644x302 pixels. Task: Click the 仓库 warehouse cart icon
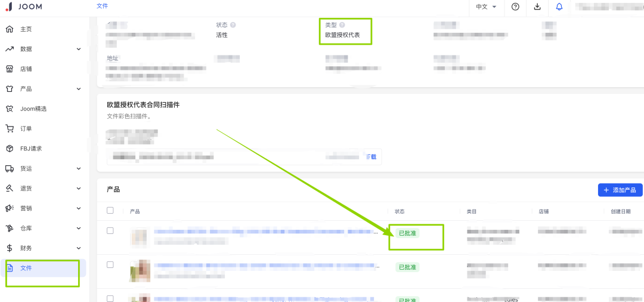[10, 228]
